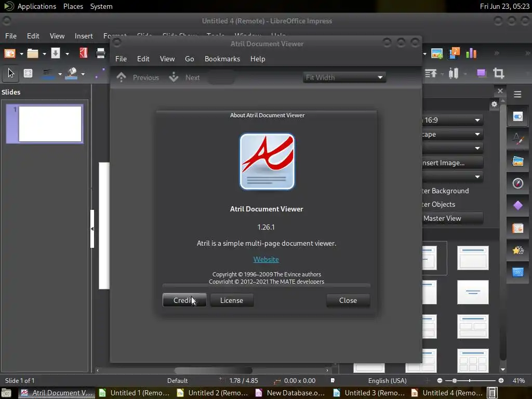Click the horizontal scrollbar below slide canvas
Image resolution: width=532 pixels, height=399 pixels.
click(213, 370)
